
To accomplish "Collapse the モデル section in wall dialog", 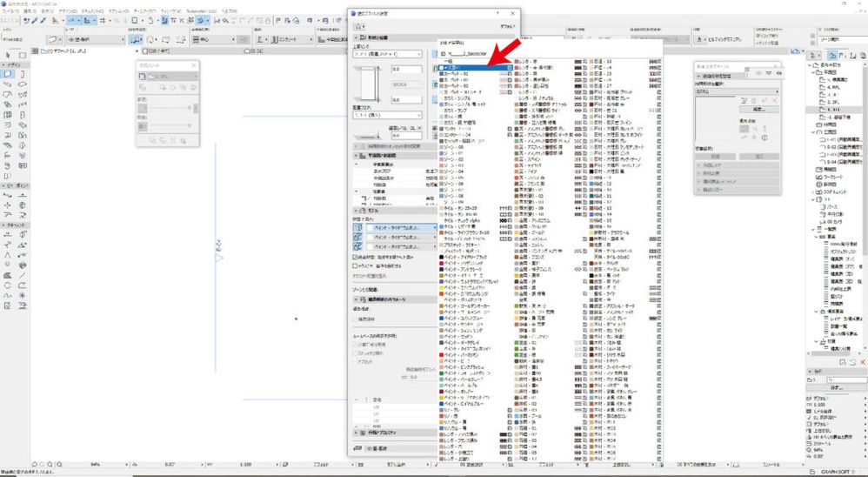I will [356, 211].
